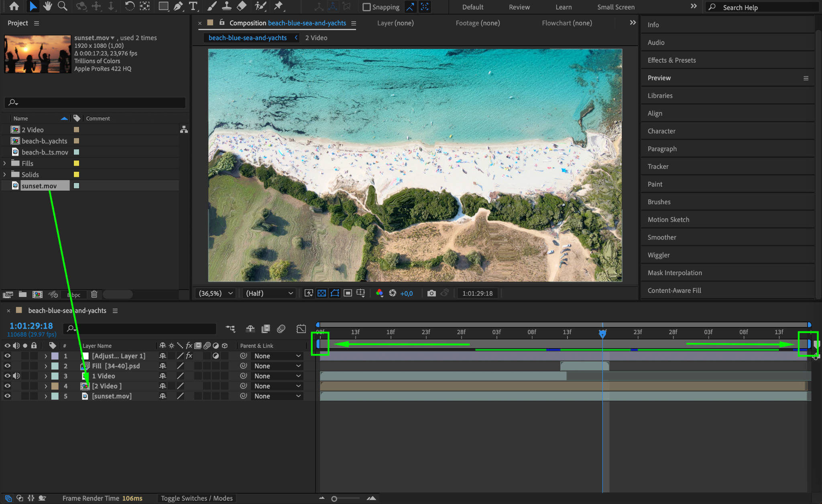
Task: Enable the Snapping checkbox
Action: 366,7
